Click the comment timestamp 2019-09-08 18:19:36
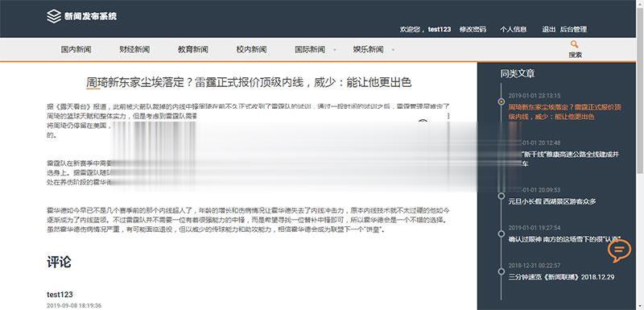Image resolution: width=644 pixels, height=310 pixels. tap(74, 306)
